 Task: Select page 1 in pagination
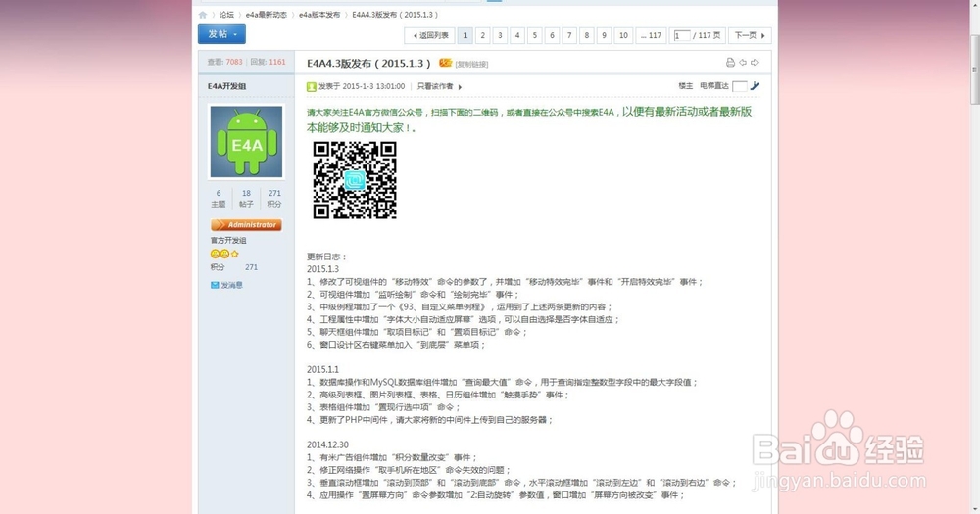[465, 35]
